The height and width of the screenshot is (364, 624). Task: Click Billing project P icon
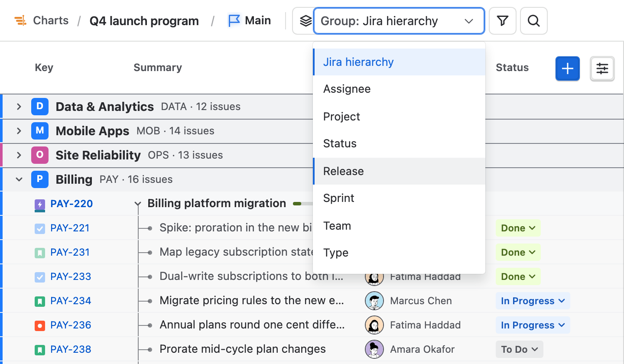point(39,179)
